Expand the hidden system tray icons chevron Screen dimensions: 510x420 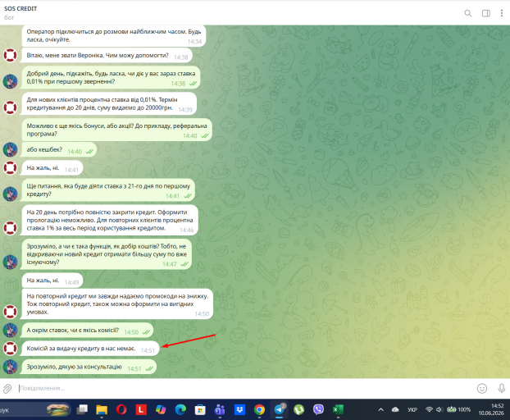(380, 409)
